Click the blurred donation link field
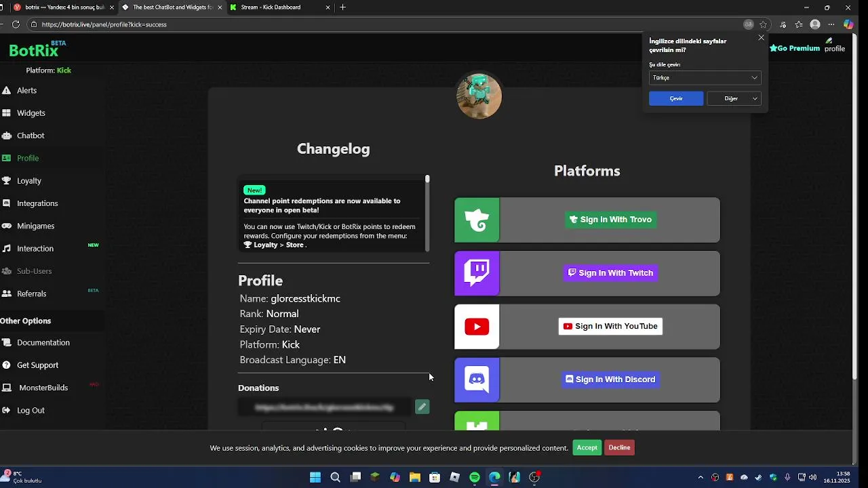868x488 pixels. (x=325, y=407)
